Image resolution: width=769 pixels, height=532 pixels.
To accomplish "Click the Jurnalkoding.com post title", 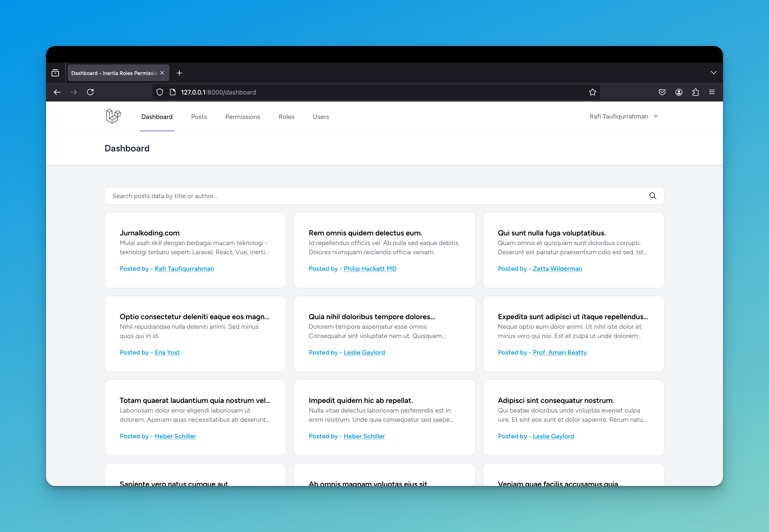I will [149, 233].
